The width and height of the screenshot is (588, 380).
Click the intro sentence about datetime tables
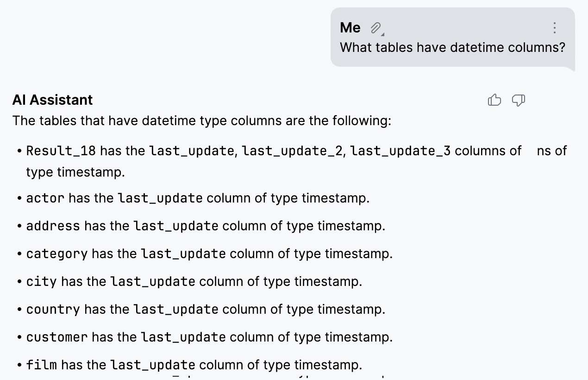[x=202, y=121]
